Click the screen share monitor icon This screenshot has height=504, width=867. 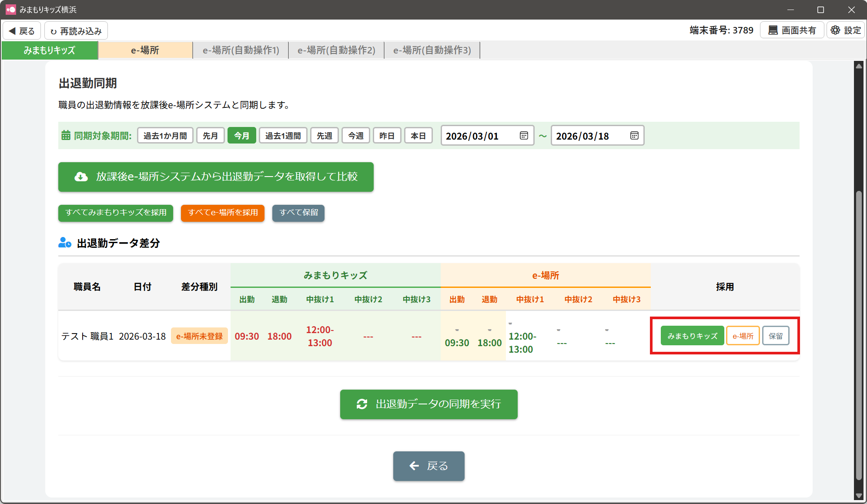(x=773, y=30)
